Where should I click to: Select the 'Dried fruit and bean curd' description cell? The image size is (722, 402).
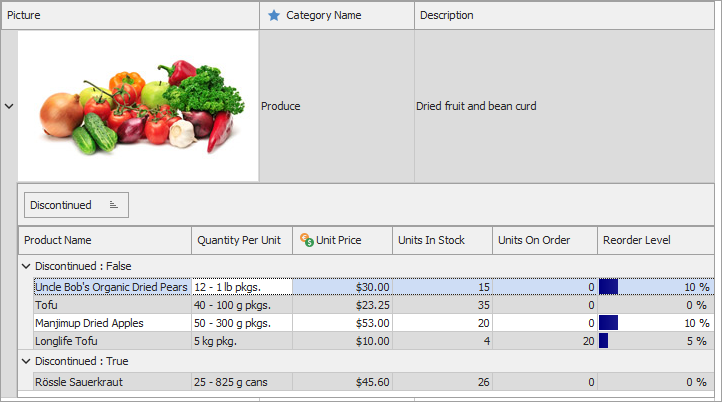pos(565,106)
